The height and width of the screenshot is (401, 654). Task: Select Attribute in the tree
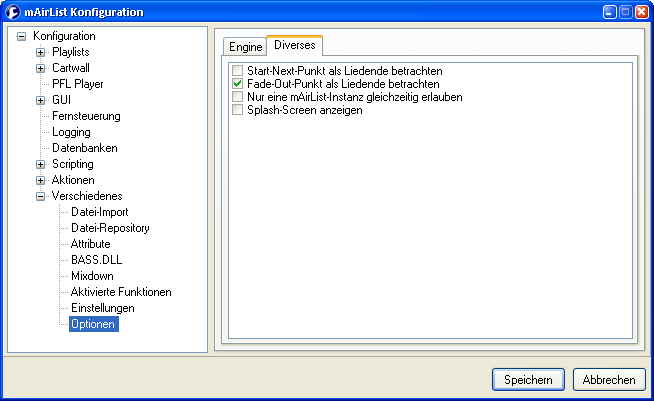click(x=91, y=244)
